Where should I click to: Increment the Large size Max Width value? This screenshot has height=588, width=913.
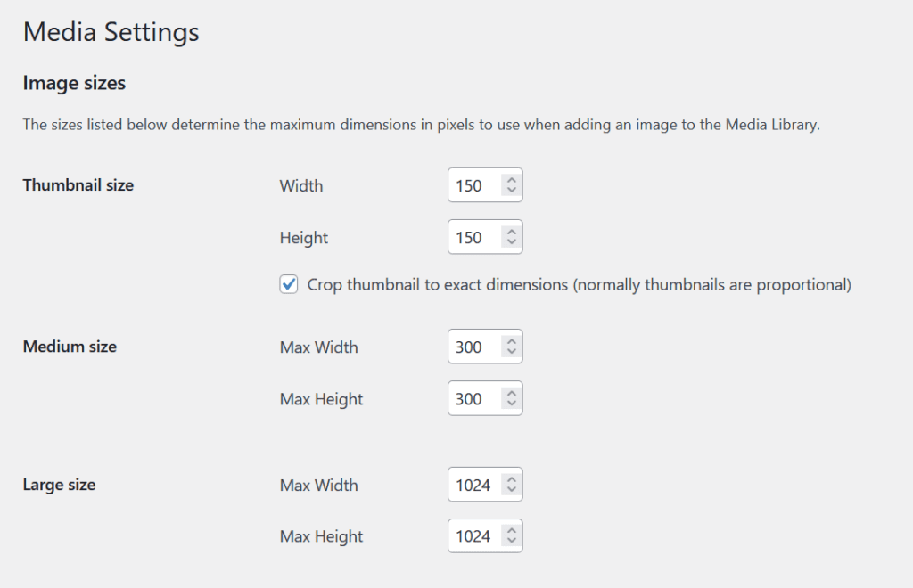[x=512, y=478]
